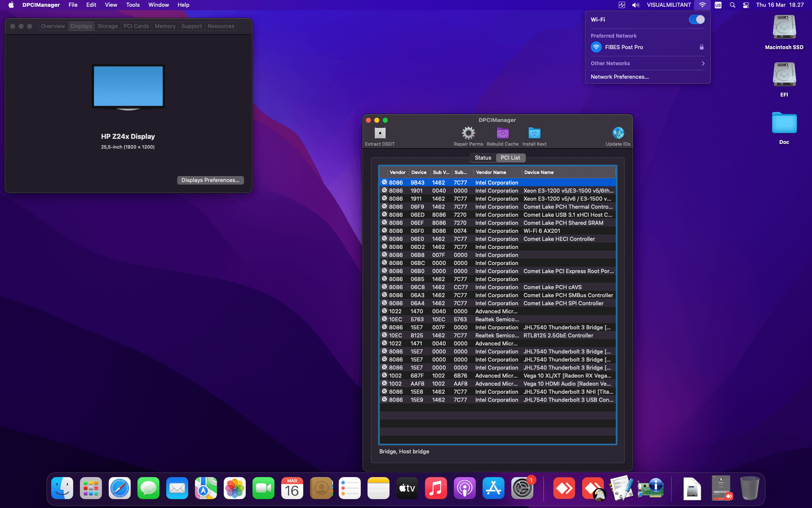Switch to the Memory tab in system info
Screen dimensions: 812x508
point(165,26)
